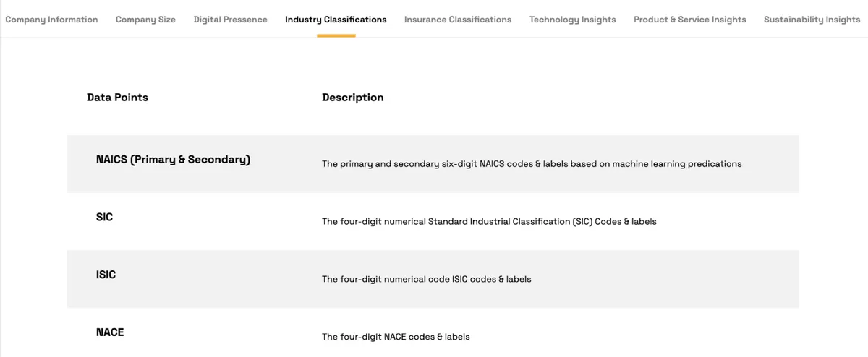Click the Industry Classifications tab
Viewport: 868px width, 357px height.
point(336,20)
